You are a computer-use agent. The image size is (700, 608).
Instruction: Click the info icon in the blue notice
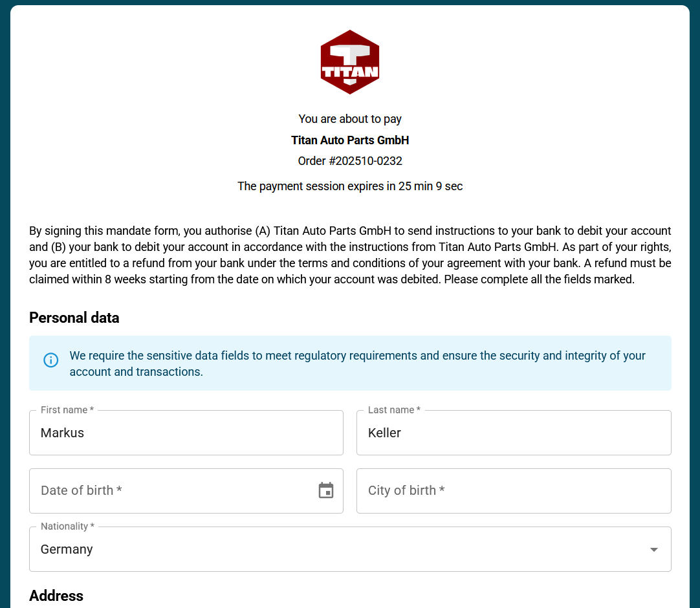click(x=51, y=360)
